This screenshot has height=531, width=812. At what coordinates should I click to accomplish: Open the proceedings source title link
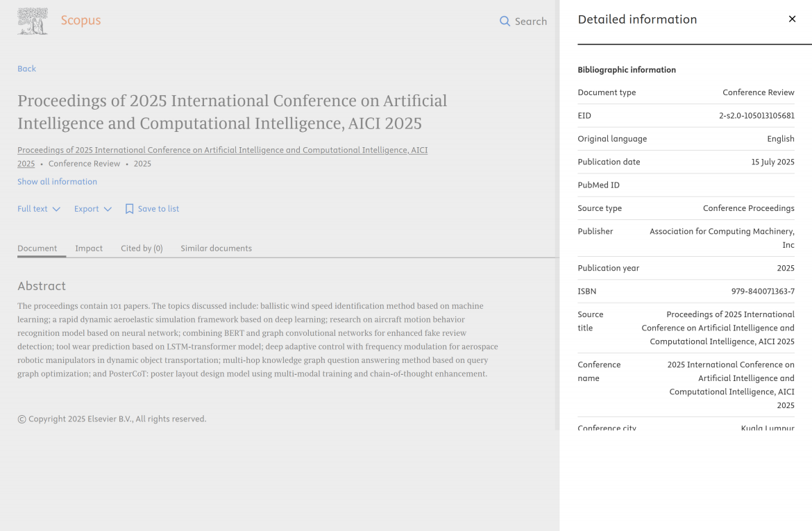coord(222,150)
